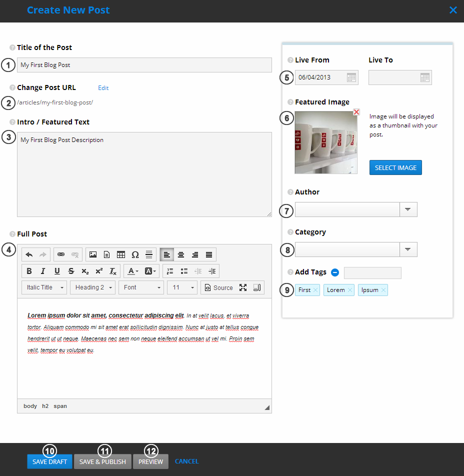Remove the Lorem tag
The width and height of the screenshot is (464, 476).
pos(349,289)
